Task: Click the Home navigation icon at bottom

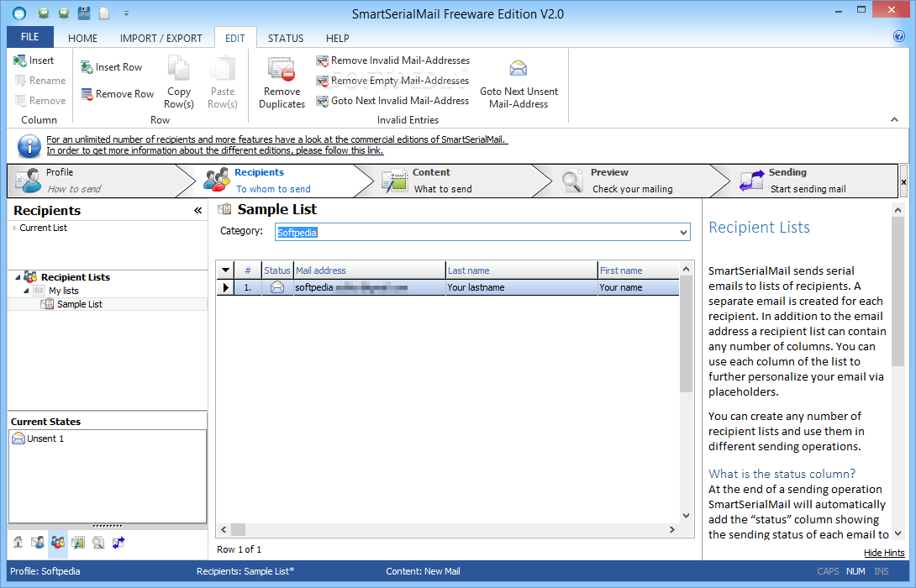Action: coord(18,543)
